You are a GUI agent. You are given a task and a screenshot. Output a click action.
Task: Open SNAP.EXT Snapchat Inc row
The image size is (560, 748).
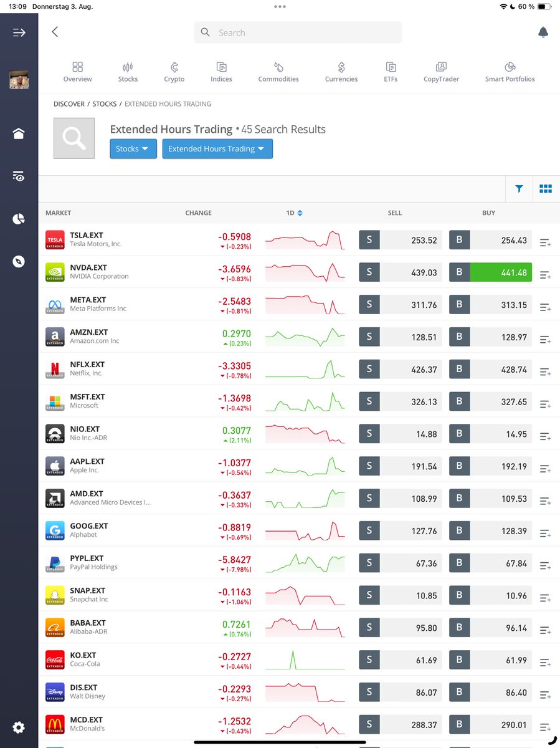pos(299,595)
